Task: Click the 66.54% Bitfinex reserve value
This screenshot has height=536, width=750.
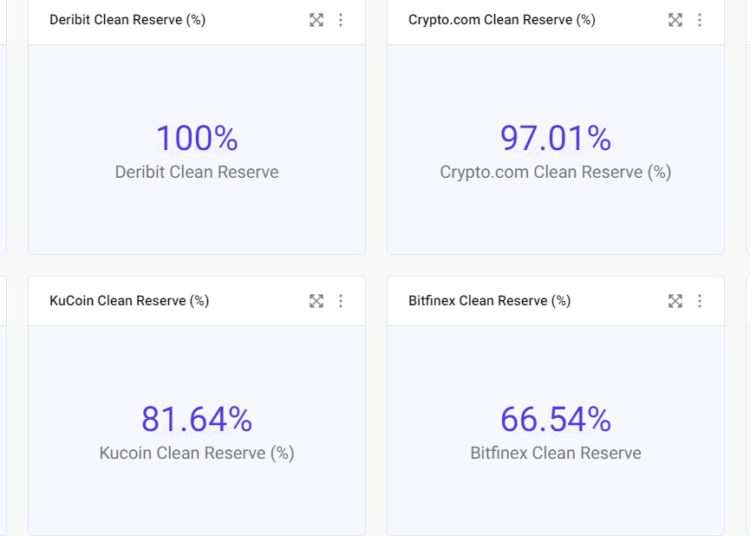Action: 556,419
